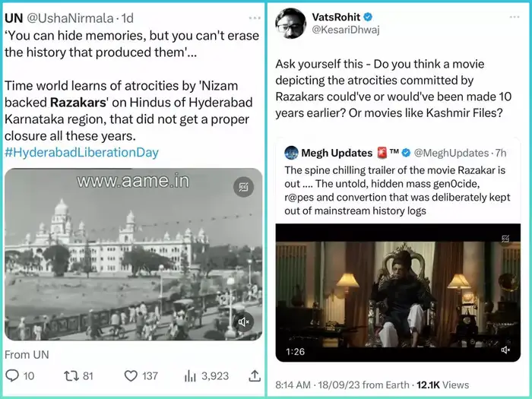The width and height of the screenshot is (532, 399).
Task: Like the UN tweet with heart icon
Action: (x=131, y=375)
